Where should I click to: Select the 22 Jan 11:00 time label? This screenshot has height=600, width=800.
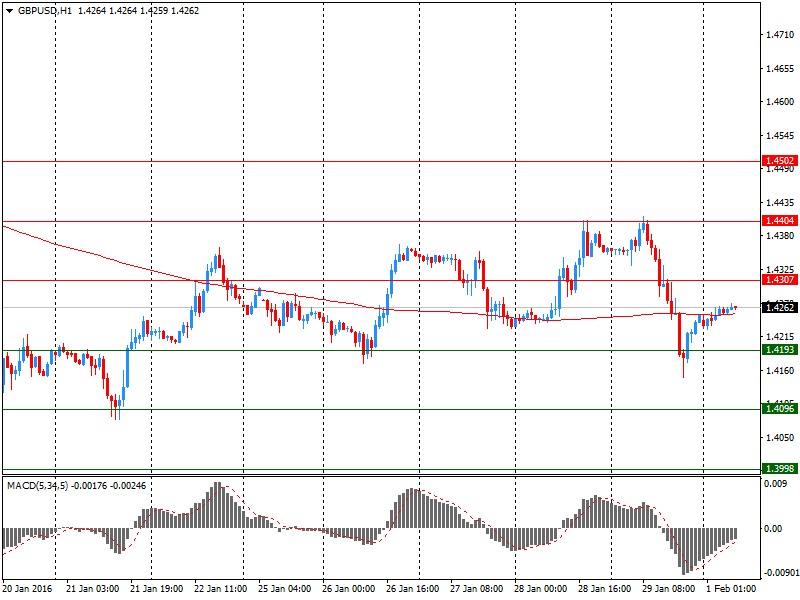tap(220, 588)
